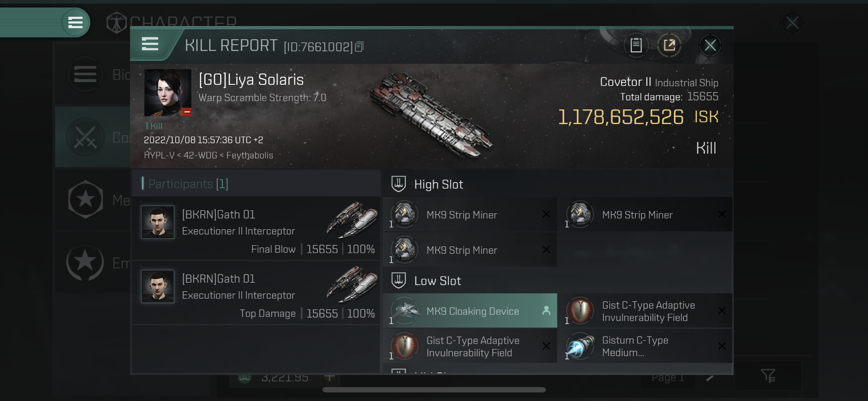This screenshot has height=401, width=868.
Task: Close the Kill Report window
Action: coord(710,45)
